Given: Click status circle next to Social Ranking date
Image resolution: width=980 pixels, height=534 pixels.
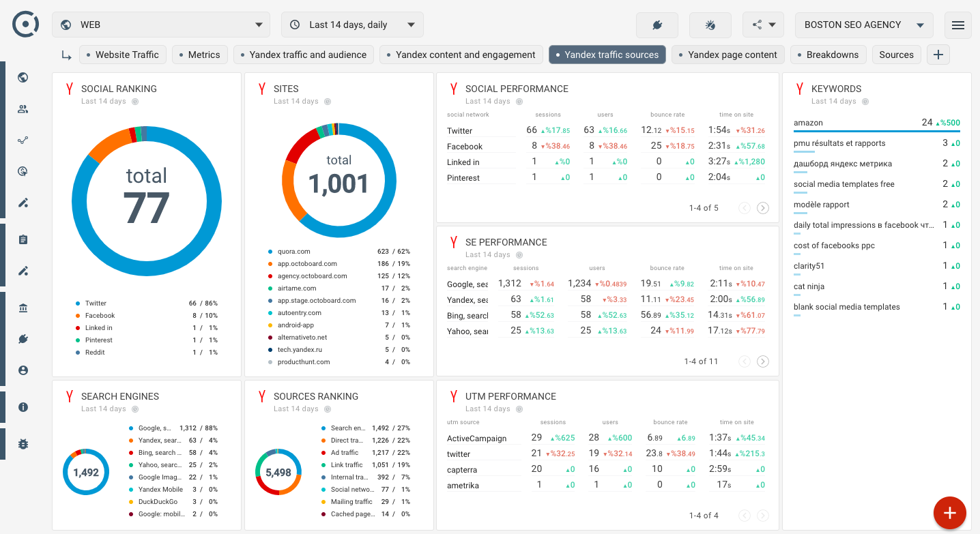Looking at the screenshot, I should click(135, 102).
